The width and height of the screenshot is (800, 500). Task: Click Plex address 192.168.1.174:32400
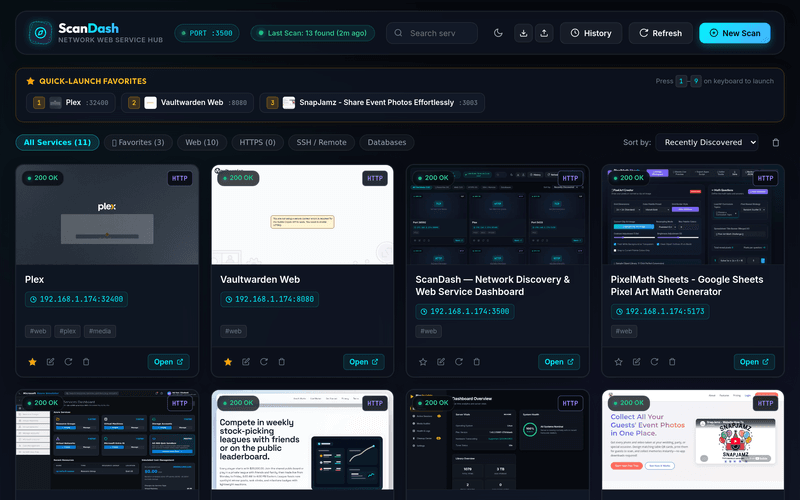(77, 299)
